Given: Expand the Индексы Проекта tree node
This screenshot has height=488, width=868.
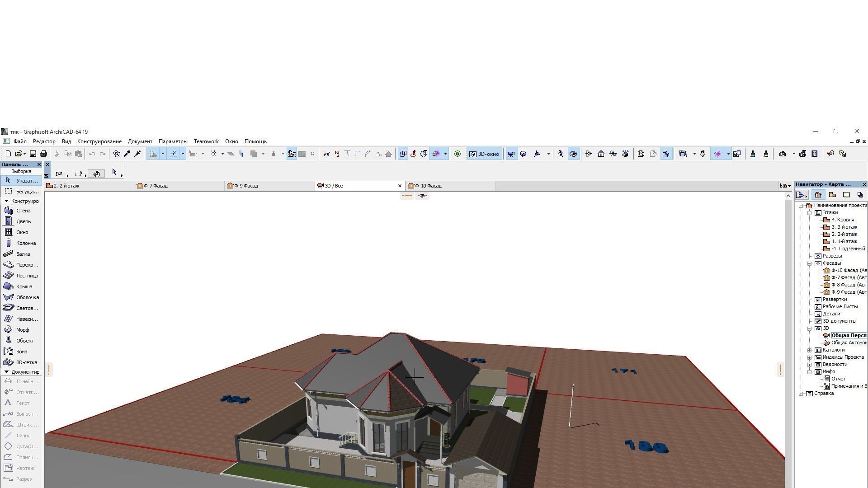Looking at the screenshot, I should point(810,357).
